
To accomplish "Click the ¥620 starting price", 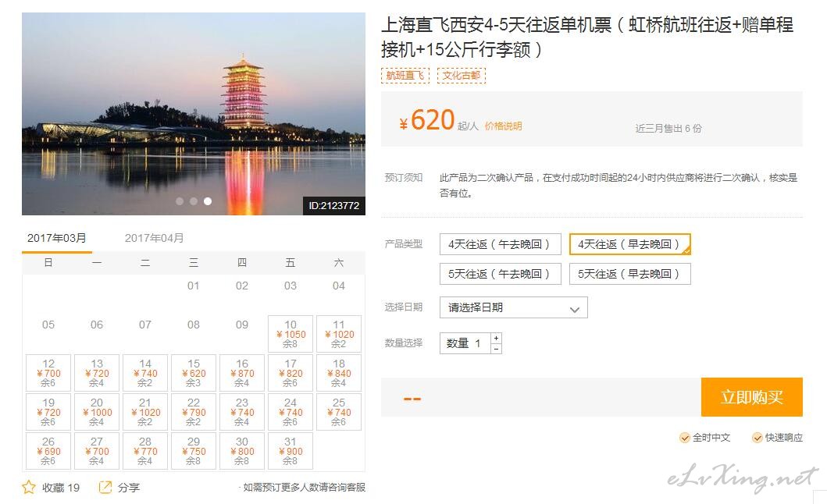I will (x=426, y=120).
